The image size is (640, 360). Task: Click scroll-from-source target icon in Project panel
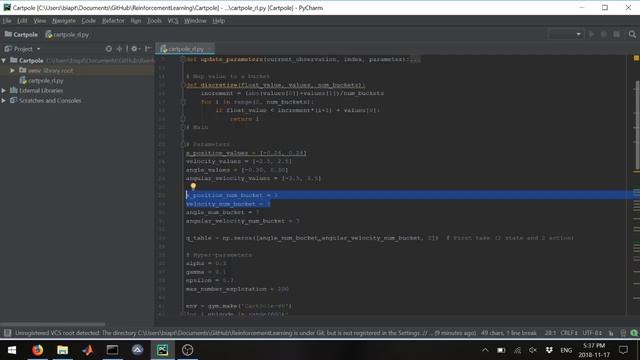click(109, 49)
